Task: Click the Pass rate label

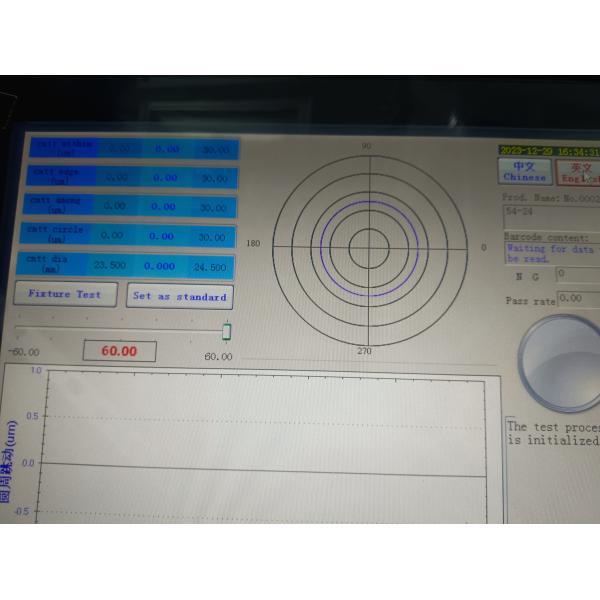Action: pos(530,301)
